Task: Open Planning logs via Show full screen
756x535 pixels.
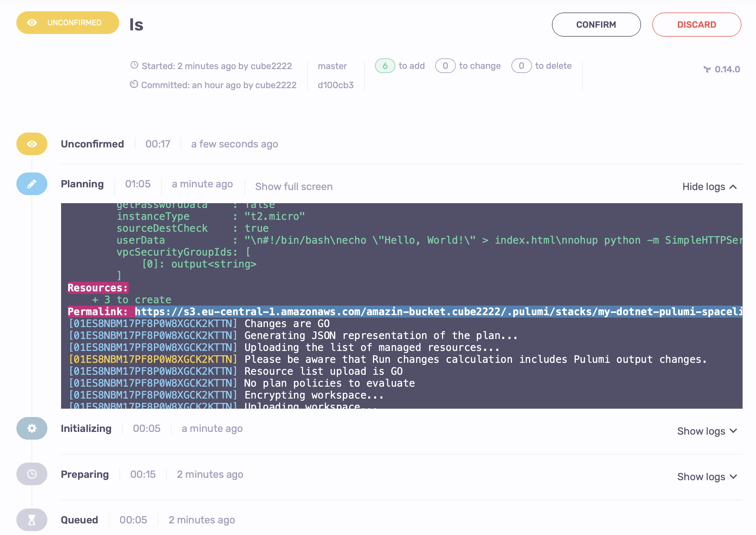Action: coord(293,187)
